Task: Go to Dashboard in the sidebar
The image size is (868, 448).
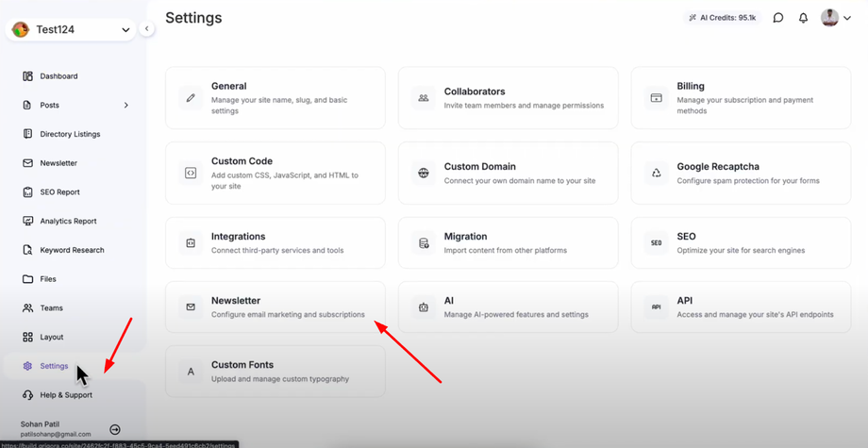Action: (x=58, y=76)
